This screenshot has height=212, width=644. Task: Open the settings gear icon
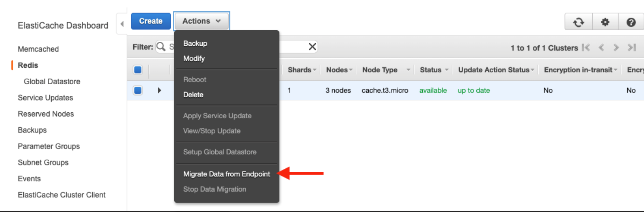[x=605, y=22]
